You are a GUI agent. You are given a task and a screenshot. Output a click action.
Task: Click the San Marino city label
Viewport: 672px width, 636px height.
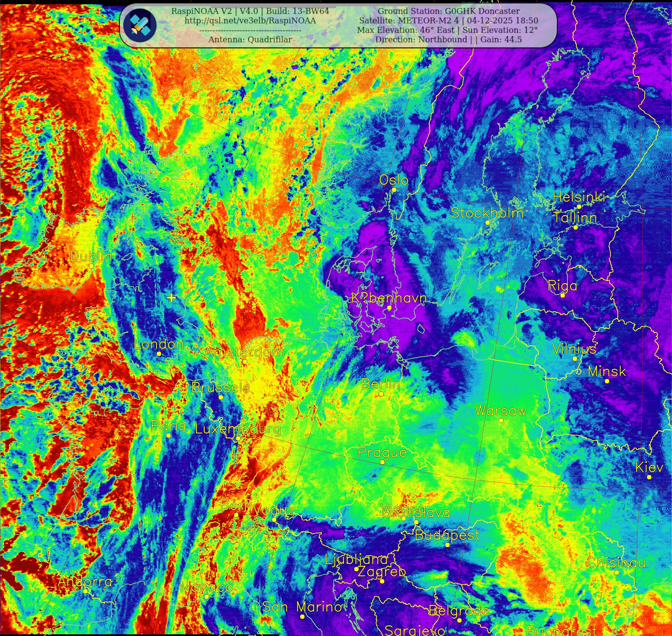[x=302, y=607]
